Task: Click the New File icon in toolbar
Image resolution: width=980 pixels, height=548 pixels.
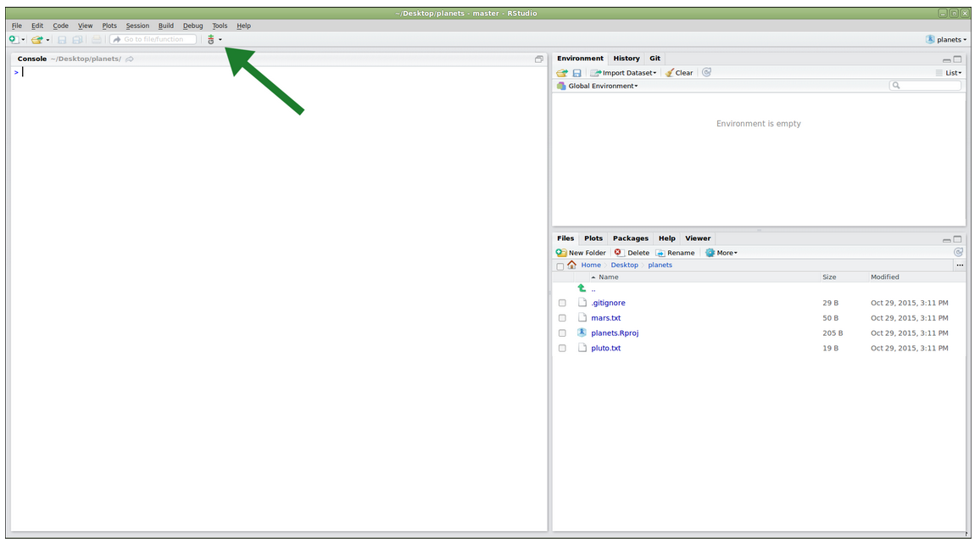Action: coord(14,40)
